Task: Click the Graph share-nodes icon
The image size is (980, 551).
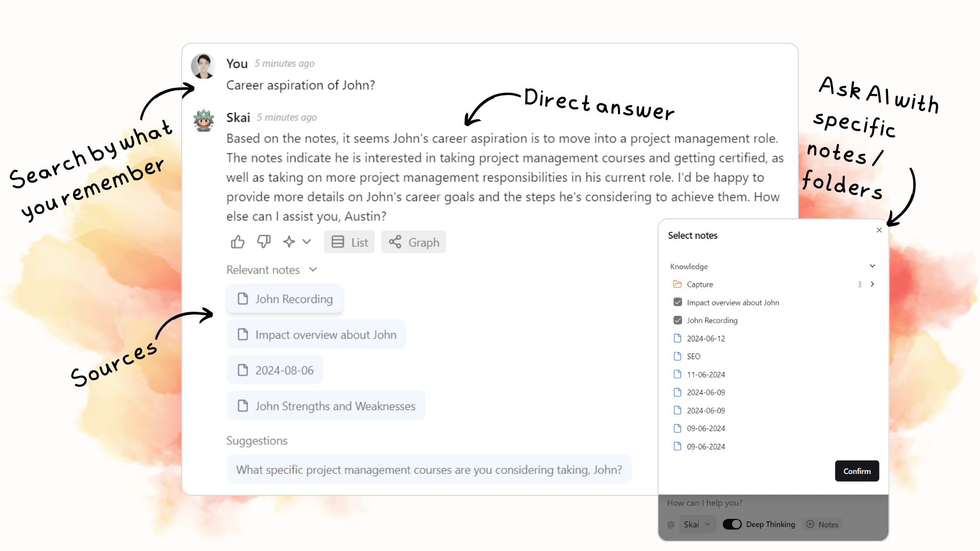Action: (395, 242)
